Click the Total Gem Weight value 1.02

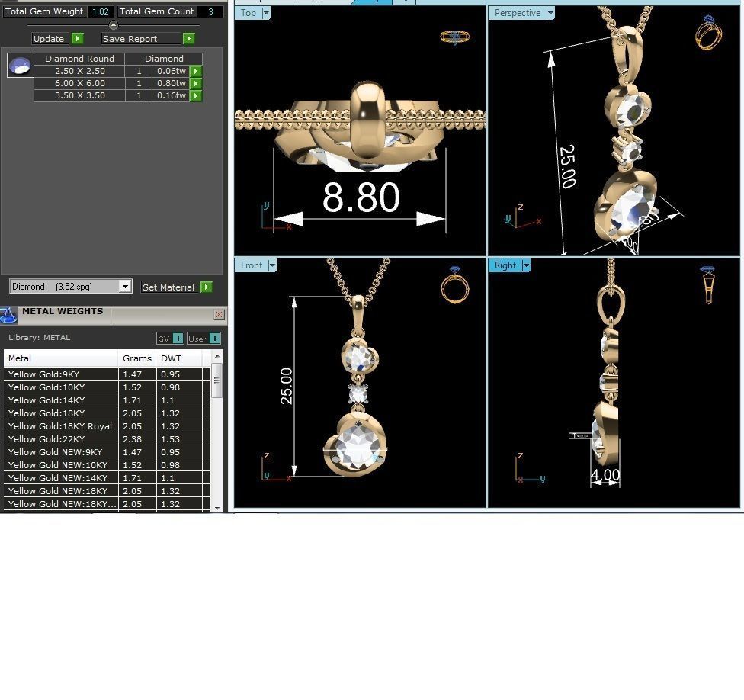101,11
